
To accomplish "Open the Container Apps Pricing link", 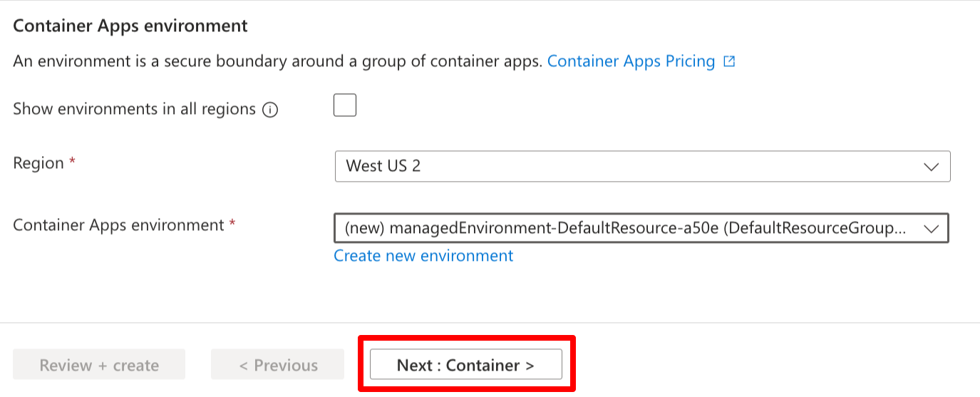I will click(631, 61).
